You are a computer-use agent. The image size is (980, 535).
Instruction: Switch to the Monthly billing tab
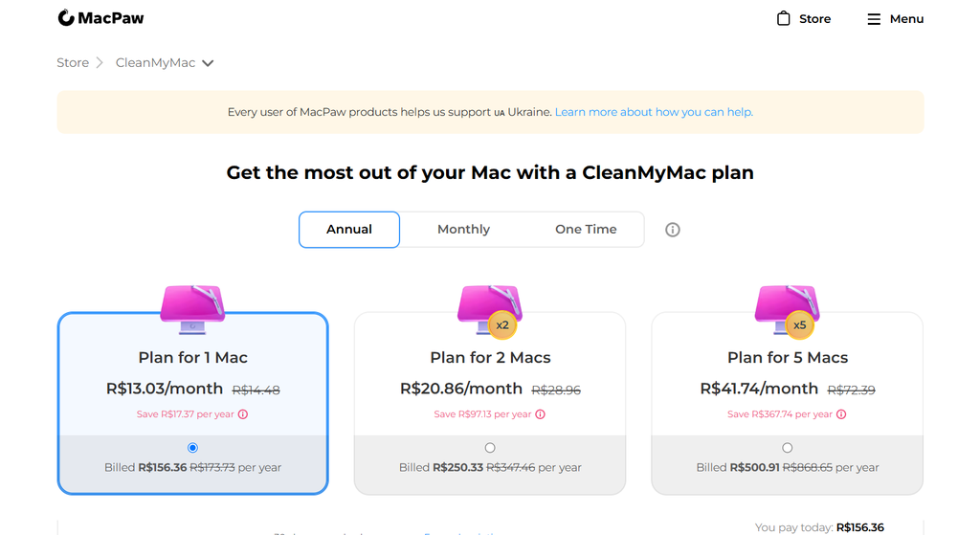click(464, 230)
